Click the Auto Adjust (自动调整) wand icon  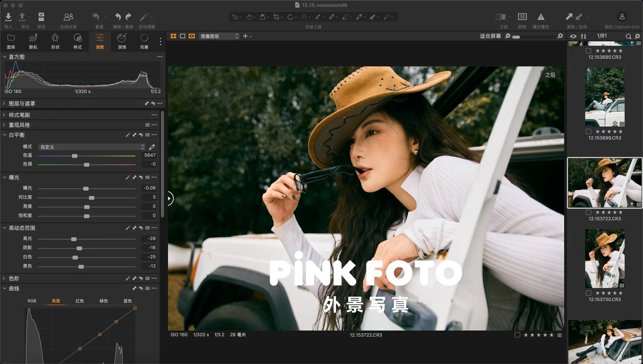point(144,17)
